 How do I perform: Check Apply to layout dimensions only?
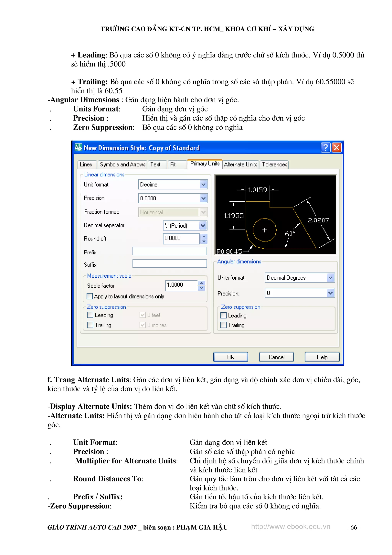[90, 296]
